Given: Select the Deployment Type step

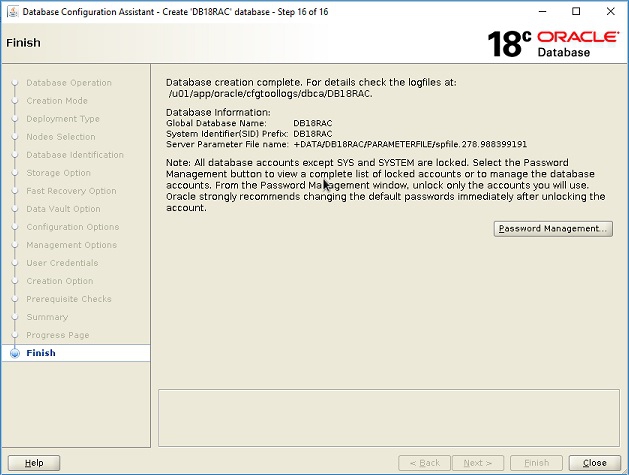Looking at the screenshot, I should pyautogui.click(x=63, y=119).
